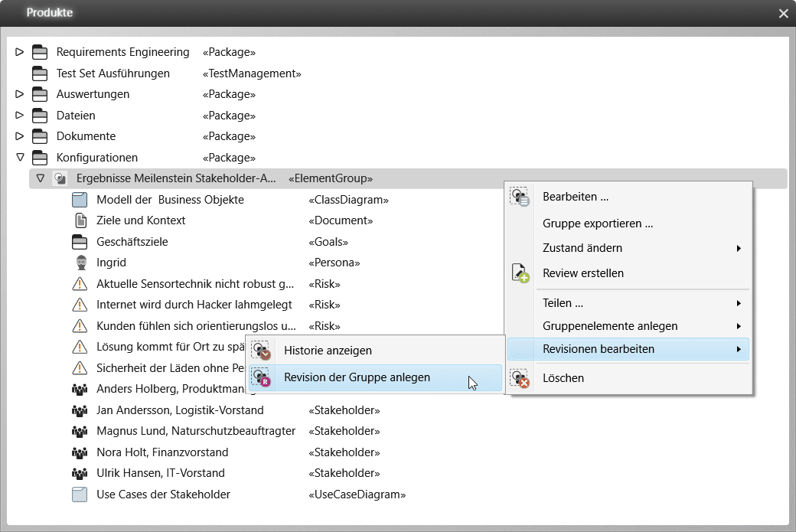This screenshot has width=796, height=532.
Task: Select the Test Set Ausführungen entry
Action: pos(113,73)
